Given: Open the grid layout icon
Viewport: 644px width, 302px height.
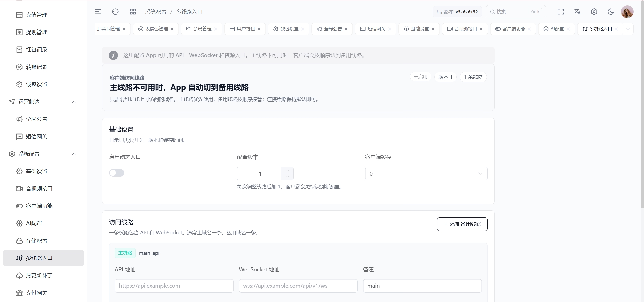Looking at the screenshot, I should 133,12.
